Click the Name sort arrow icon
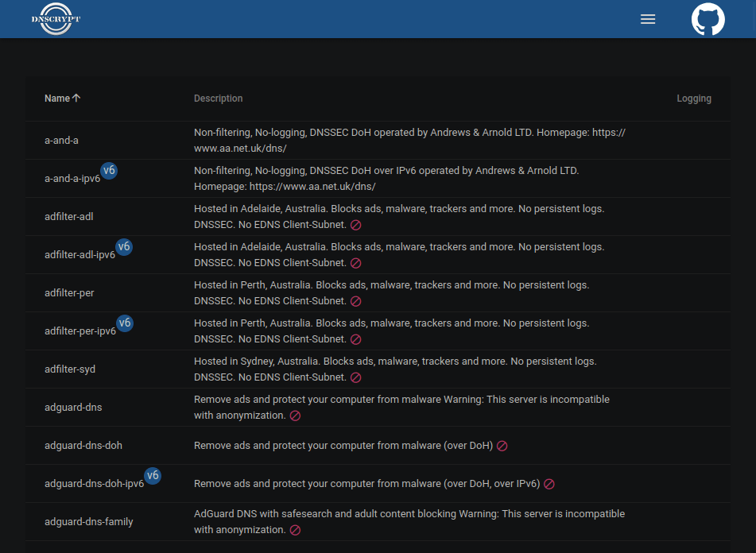Screen dimensions: 756x553 (76, 98)
